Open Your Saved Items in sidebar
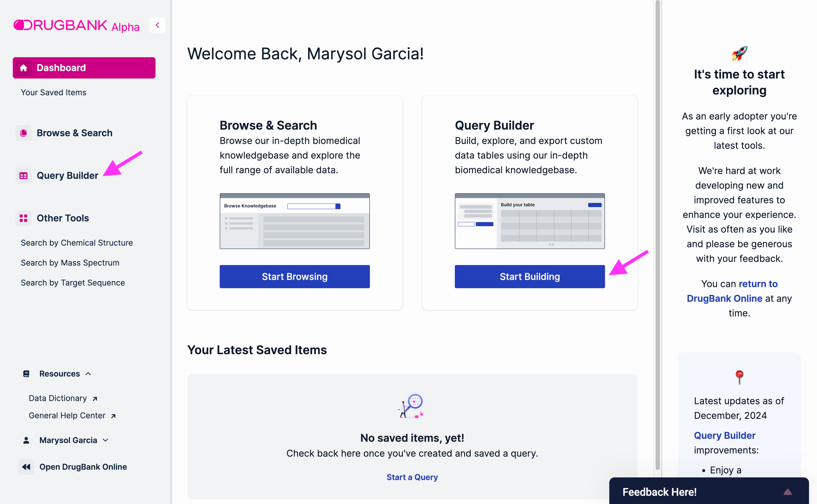This screenshot has width=817, height=504. (x=53, y=92)
